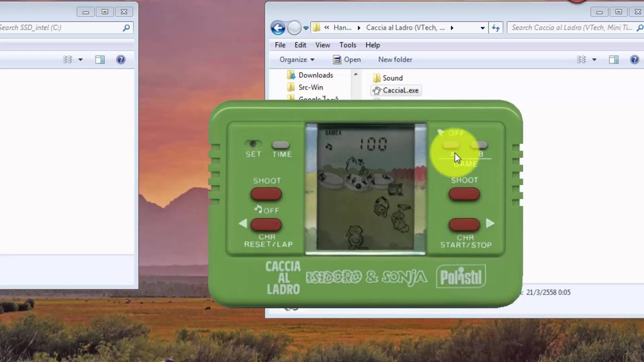The width and height of the screenshot is (644, 362).
Task: Open the Help menu
Action: pos(373,45)
